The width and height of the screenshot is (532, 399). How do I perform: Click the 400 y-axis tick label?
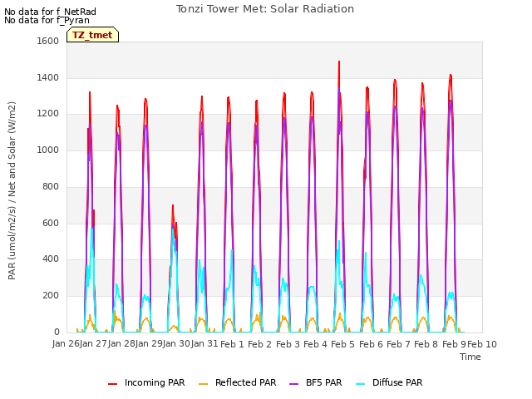tap(51, 259)
